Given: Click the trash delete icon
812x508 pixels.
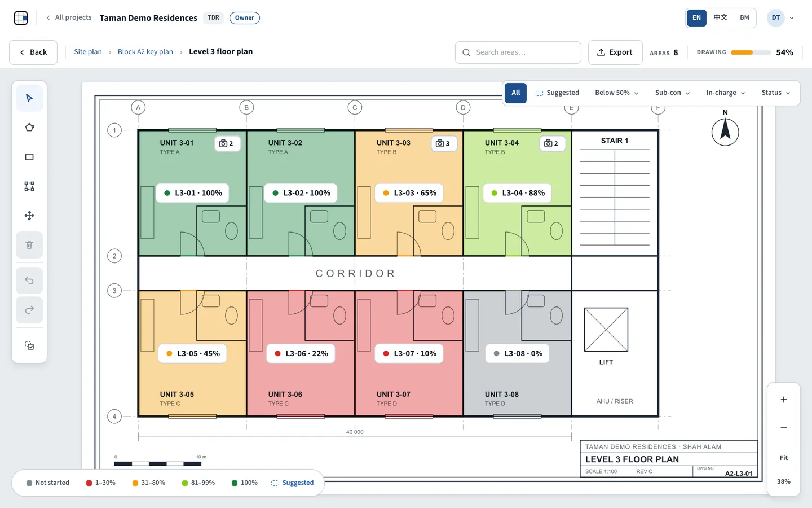Looking at the screenshot, I should (x=29, y=245).
